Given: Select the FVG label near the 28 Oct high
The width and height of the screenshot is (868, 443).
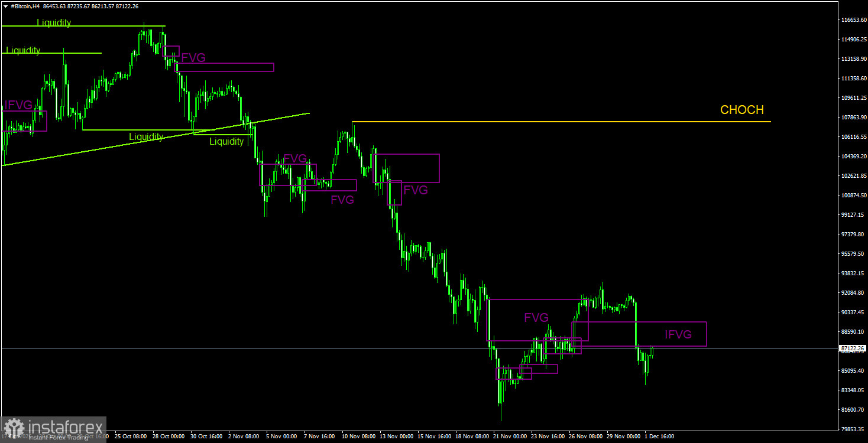Looking at the screenshot, I should (x=193, y=58).
